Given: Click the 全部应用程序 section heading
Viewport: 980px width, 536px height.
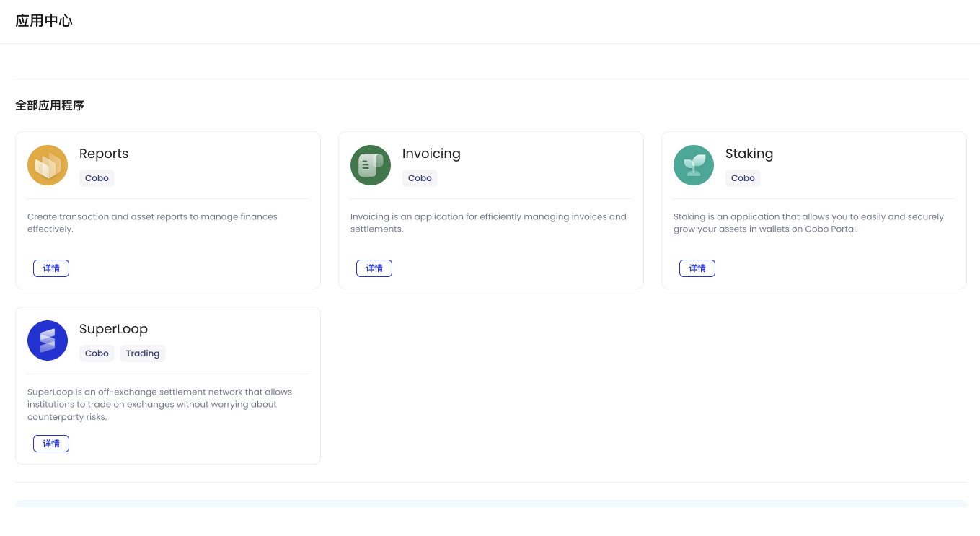Looking at the screenshot, I should point(50,105).
